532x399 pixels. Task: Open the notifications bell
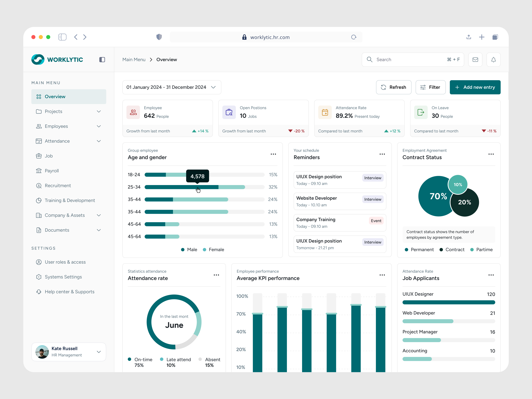493,60
